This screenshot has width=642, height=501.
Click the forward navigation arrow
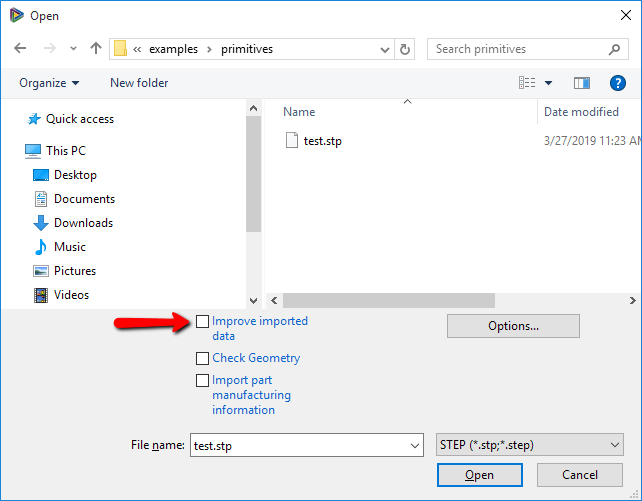coord(50,49)
